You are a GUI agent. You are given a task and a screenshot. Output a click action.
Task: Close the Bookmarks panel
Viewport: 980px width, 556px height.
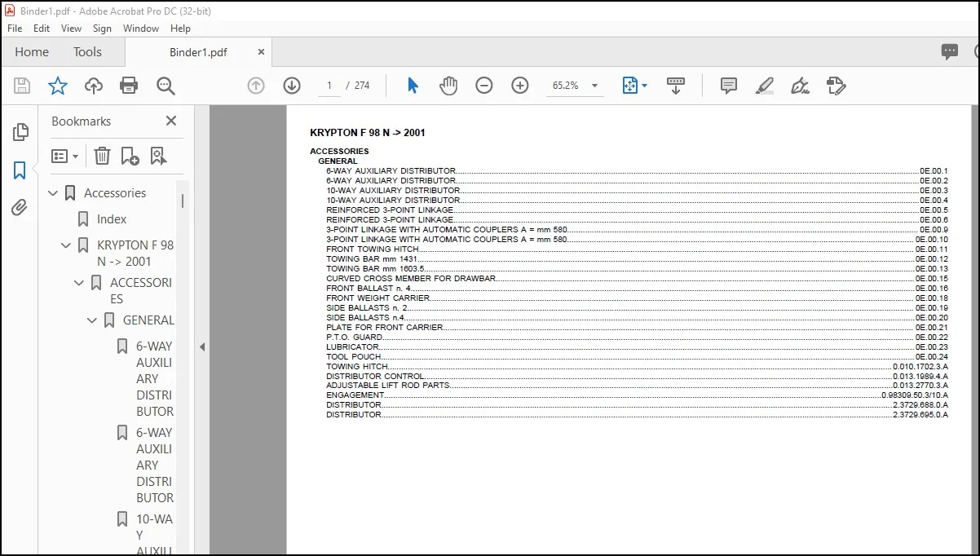171,121
